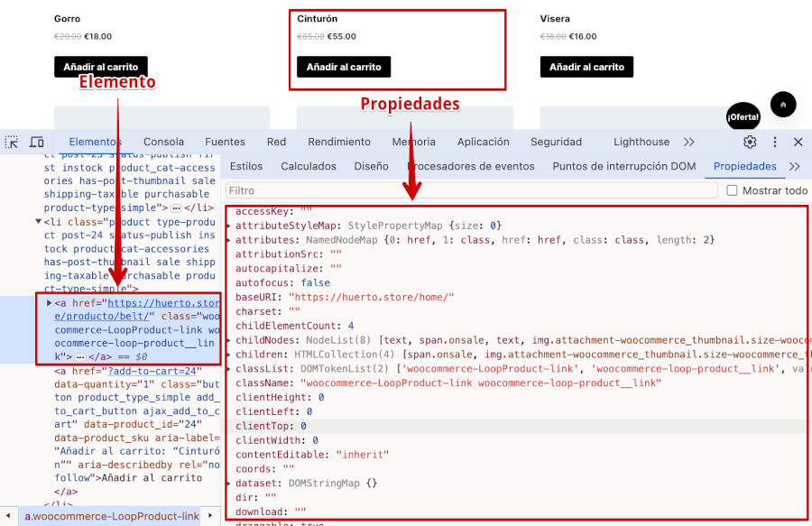Expand the childNodes NodeList property
Image resolution: width=812 pixels, height=526 pixels.
(x=229, y=340)
